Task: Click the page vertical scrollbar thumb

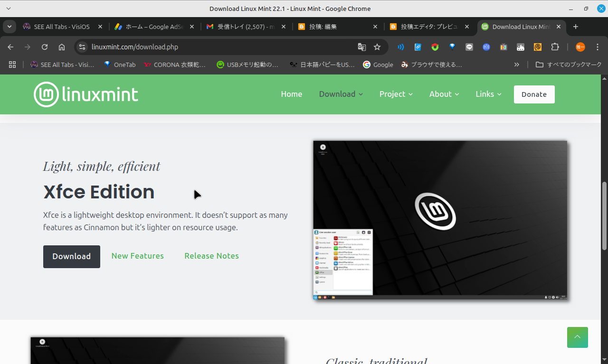Action: coord(604,216)
